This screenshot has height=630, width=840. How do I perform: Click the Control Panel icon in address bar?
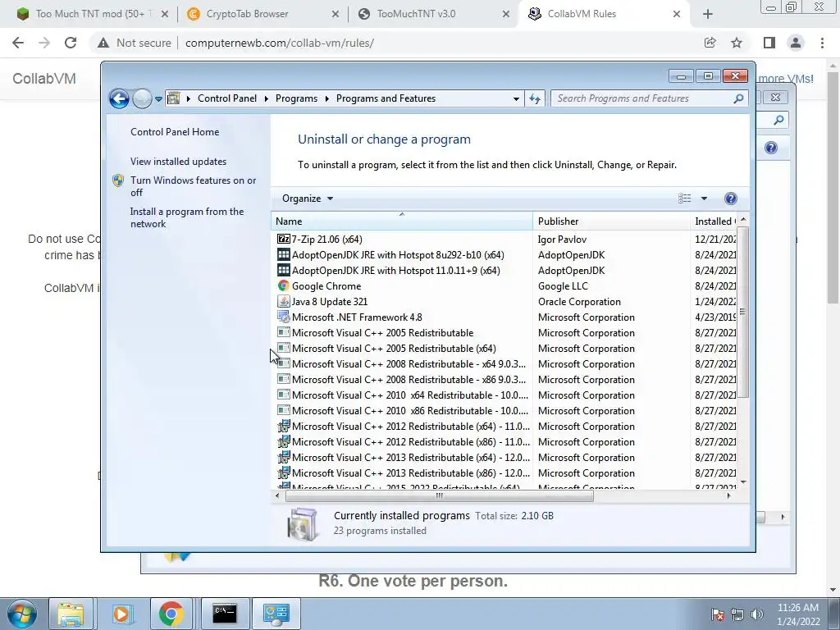174,98
